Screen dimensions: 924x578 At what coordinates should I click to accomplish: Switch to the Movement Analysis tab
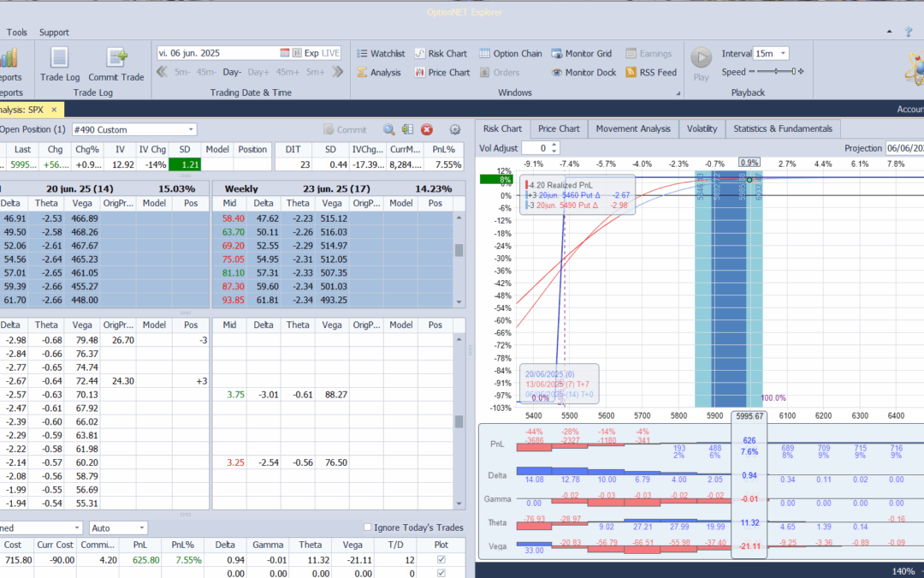pos(633,128)
